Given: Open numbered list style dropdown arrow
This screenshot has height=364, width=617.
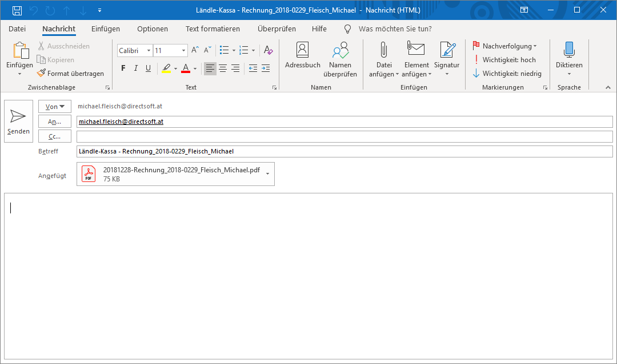Looking at the screenshot, I should 253,50.
